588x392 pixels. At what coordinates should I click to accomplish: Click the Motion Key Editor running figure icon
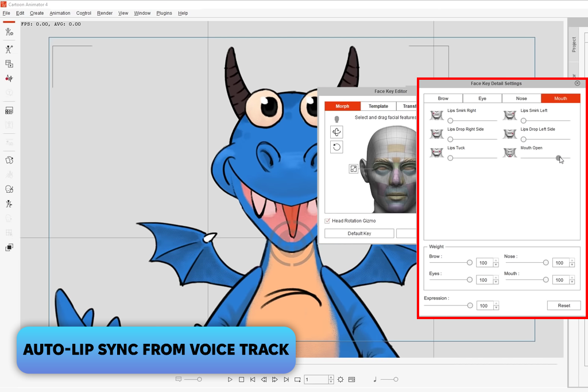coord(9,204)
